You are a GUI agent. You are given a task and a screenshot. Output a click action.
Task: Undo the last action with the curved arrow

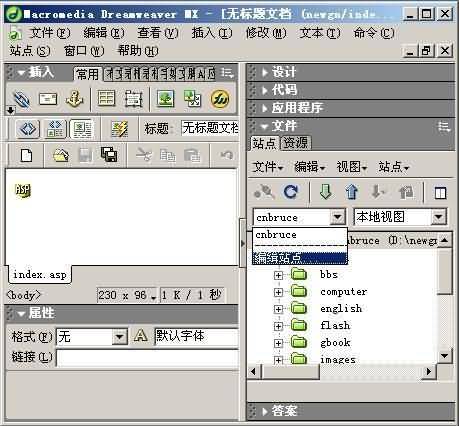[227, 155]
